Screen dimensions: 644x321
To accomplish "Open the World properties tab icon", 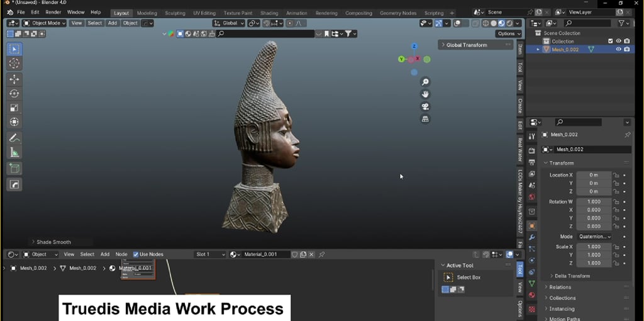I will pyautogui.click(x=532, y=197).
